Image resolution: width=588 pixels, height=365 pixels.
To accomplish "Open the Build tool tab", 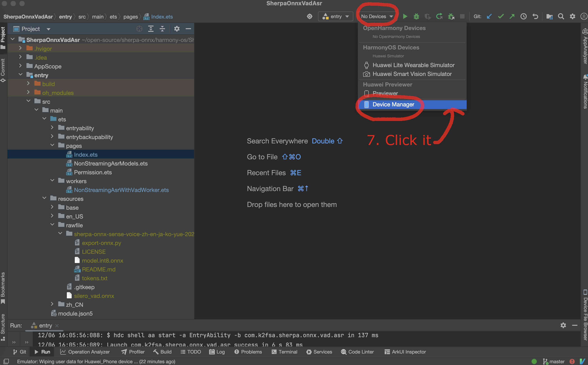I will 162,352.
